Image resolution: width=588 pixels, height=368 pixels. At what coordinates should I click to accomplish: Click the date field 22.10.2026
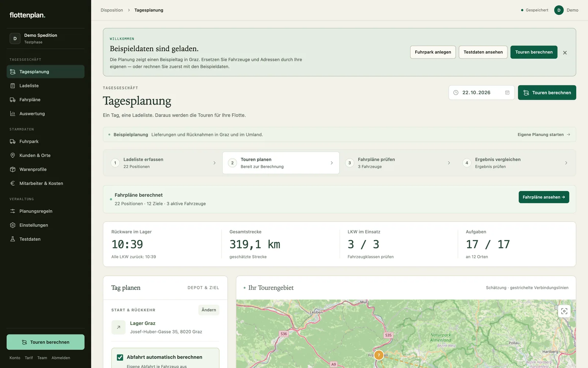click(481, 93)
